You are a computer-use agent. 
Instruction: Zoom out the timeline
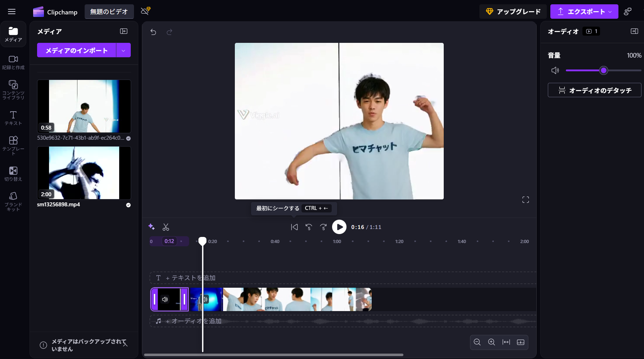[477, 342]
